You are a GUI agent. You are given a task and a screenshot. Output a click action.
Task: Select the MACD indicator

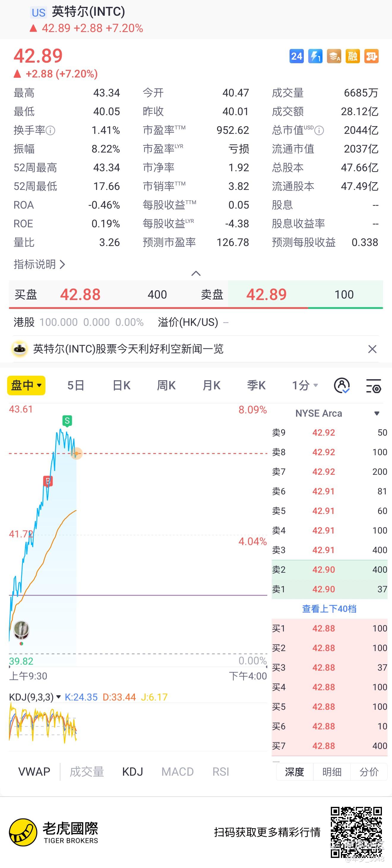click(178, 772)
